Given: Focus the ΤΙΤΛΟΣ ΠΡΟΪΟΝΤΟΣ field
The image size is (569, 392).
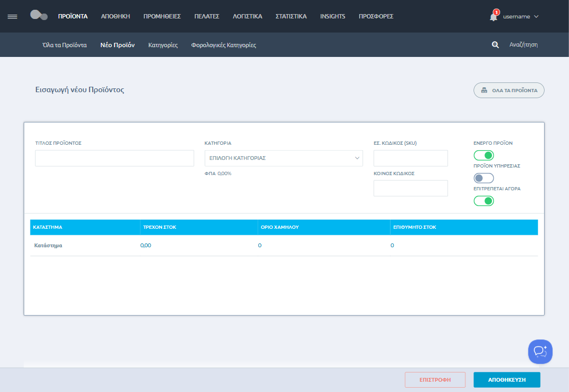Looking at the screenshot, I should point(114,158).
